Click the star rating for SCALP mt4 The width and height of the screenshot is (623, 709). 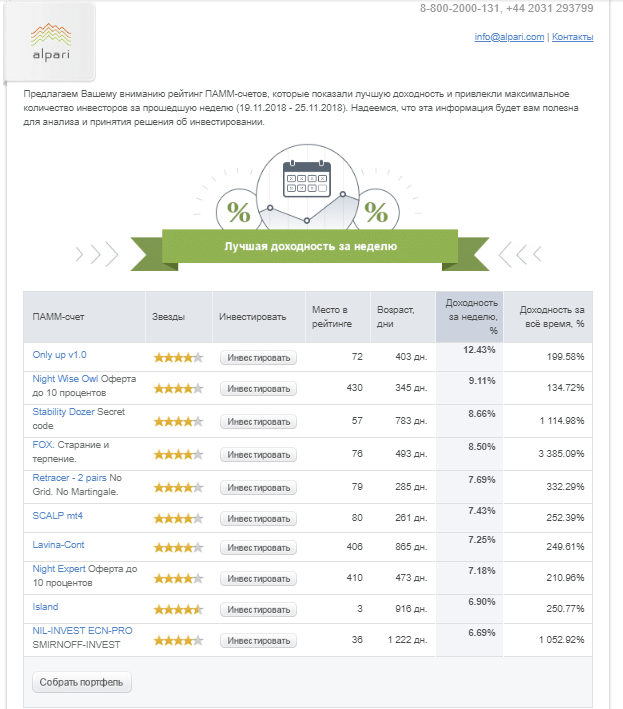coord(179,518)
